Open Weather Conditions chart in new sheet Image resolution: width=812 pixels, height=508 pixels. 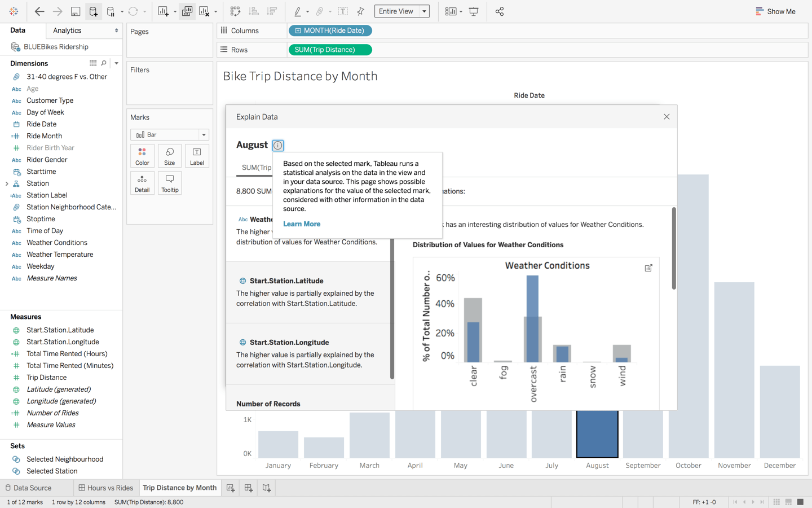pos(648,268)
